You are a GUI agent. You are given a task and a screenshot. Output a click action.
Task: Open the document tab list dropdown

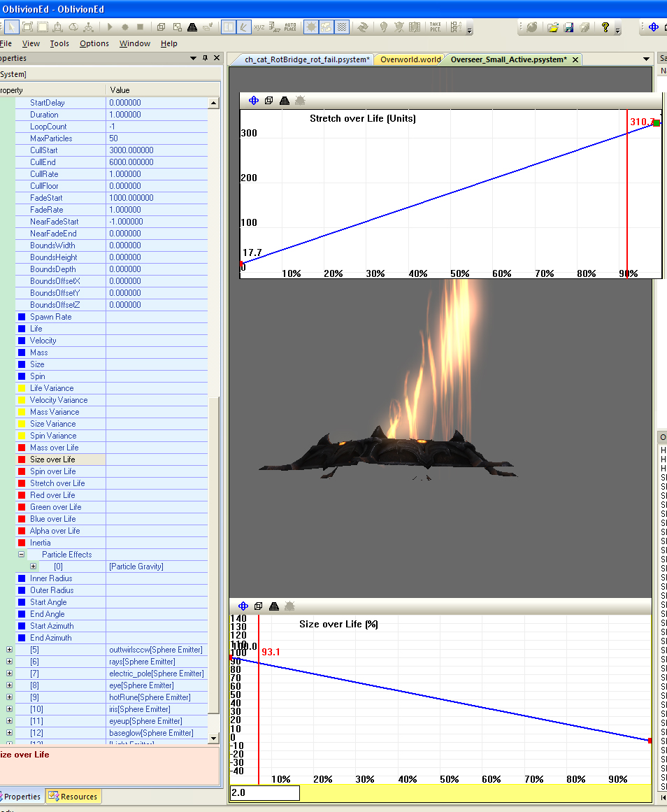click(x=646, y=59)
